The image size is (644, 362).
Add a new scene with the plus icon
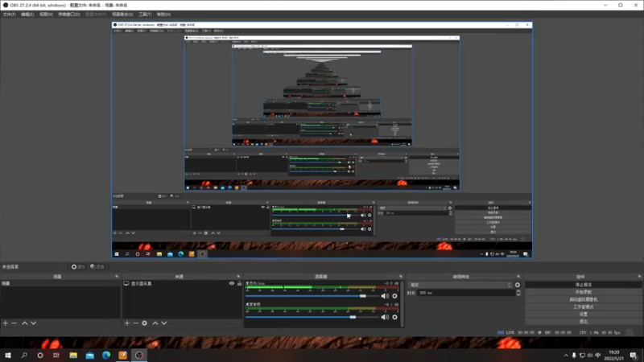(x=6, y=323)
